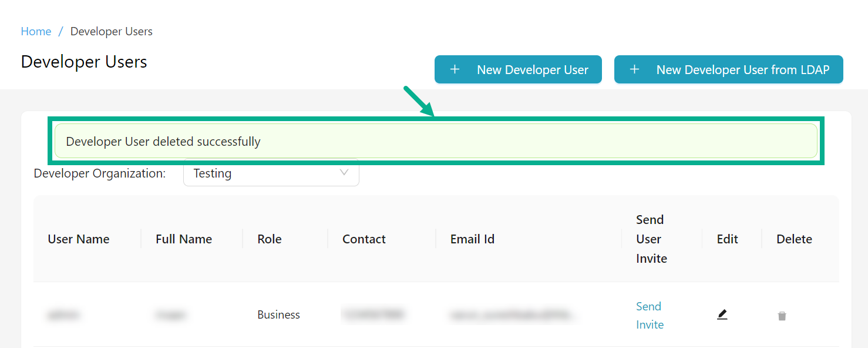Click the User Name column header

point(79,239)
